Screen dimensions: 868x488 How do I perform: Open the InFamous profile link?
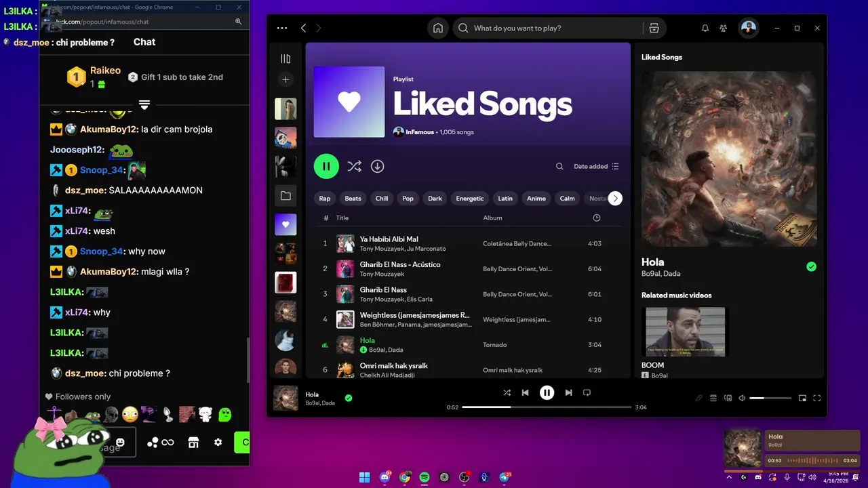[x=420, y=132]
